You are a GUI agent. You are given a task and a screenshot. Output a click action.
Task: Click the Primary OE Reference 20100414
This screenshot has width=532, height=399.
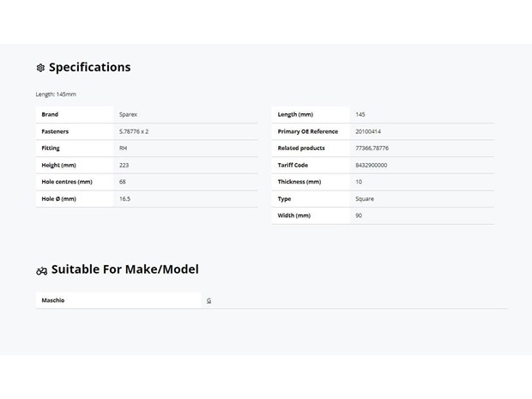coord(368,131)
